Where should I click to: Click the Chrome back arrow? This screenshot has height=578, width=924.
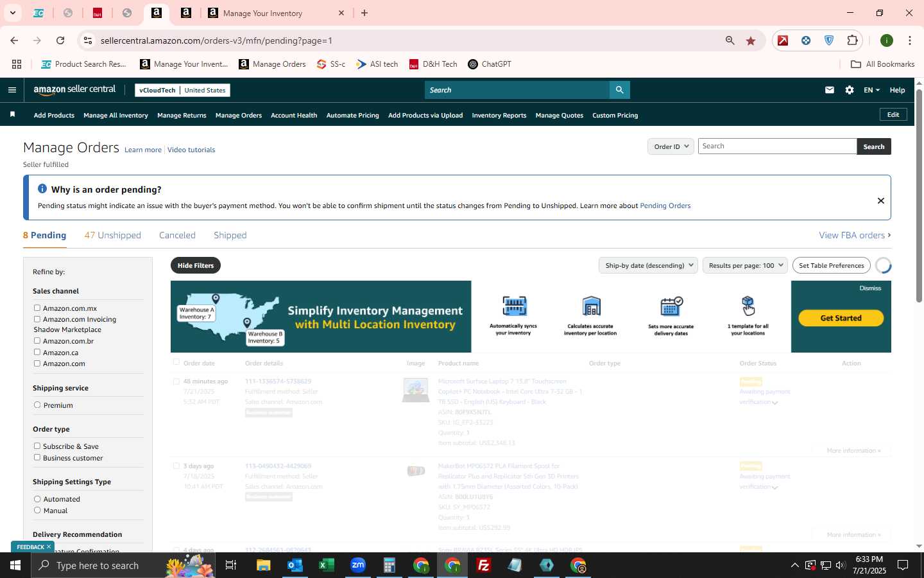[14, 40]
